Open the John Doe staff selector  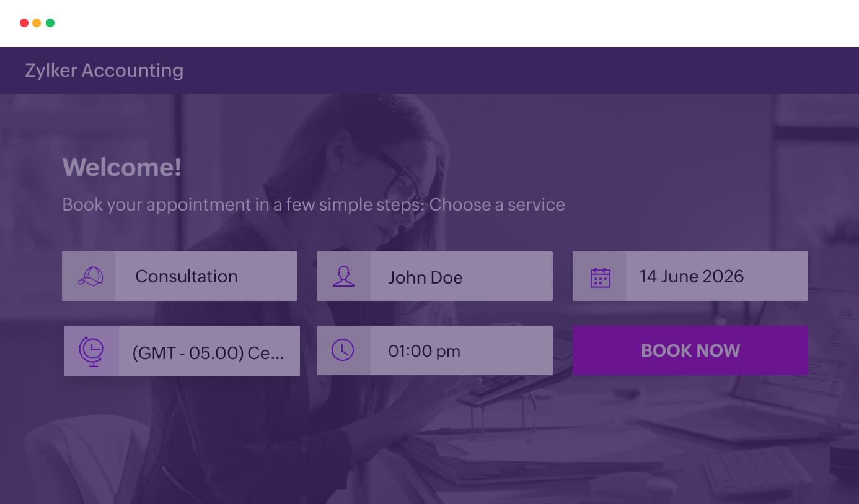tap(460, 277)
